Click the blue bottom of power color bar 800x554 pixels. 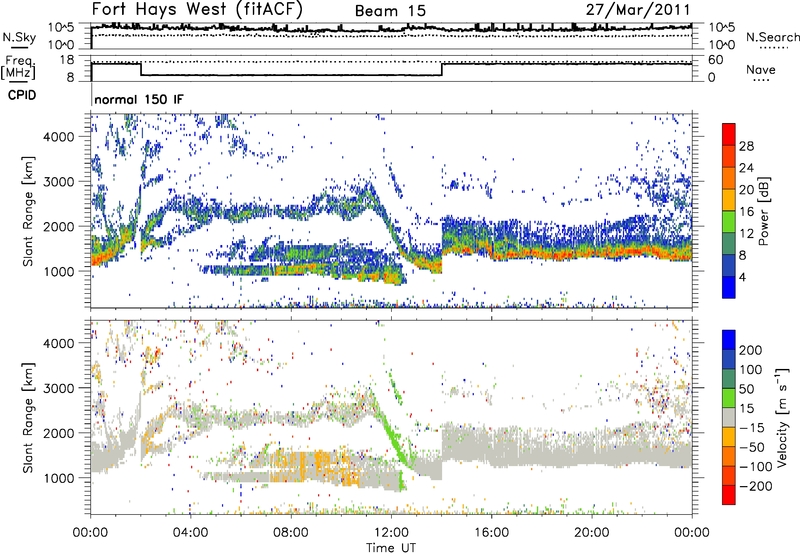(729, 287)
